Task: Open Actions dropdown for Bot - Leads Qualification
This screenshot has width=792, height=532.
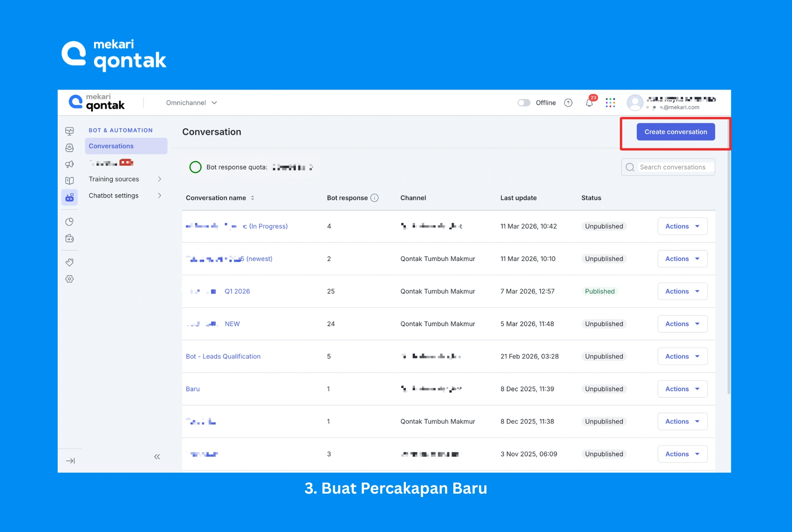Action: tap(682, 356)
